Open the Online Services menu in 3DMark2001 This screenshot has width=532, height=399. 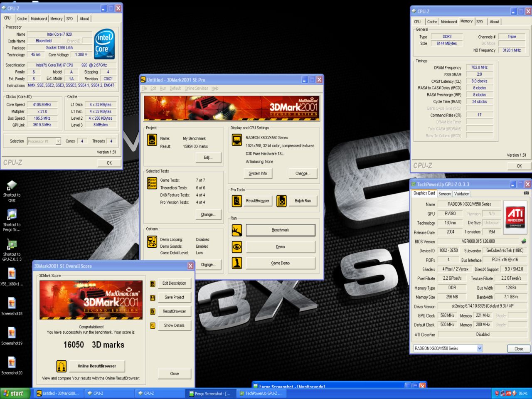196,88
